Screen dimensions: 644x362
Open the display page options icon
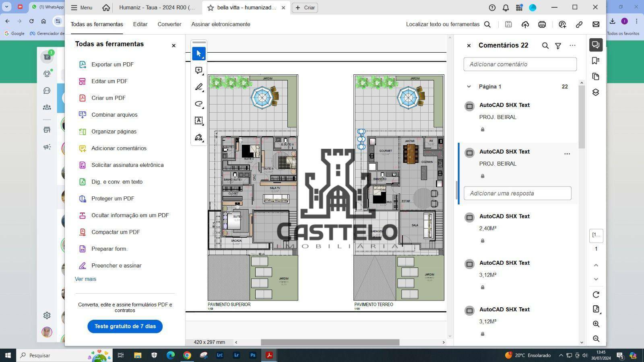596,309
